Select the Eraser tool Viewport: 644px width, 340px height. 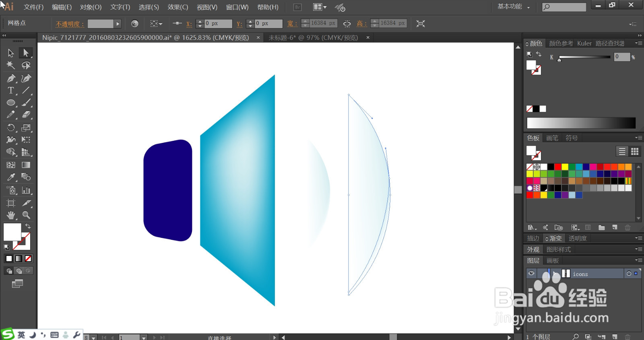(x=26, y=115)
